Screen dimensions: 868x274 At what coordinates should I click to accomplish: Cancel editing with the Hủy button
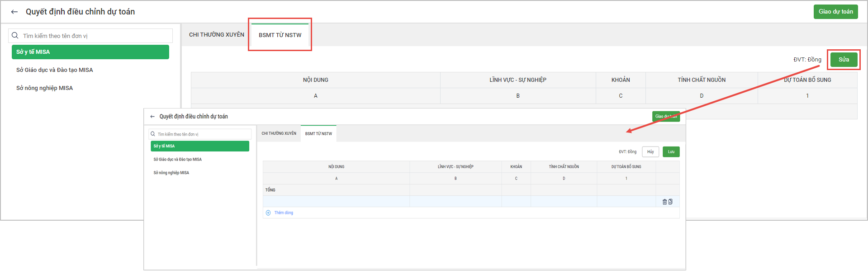tap(650, 152)
